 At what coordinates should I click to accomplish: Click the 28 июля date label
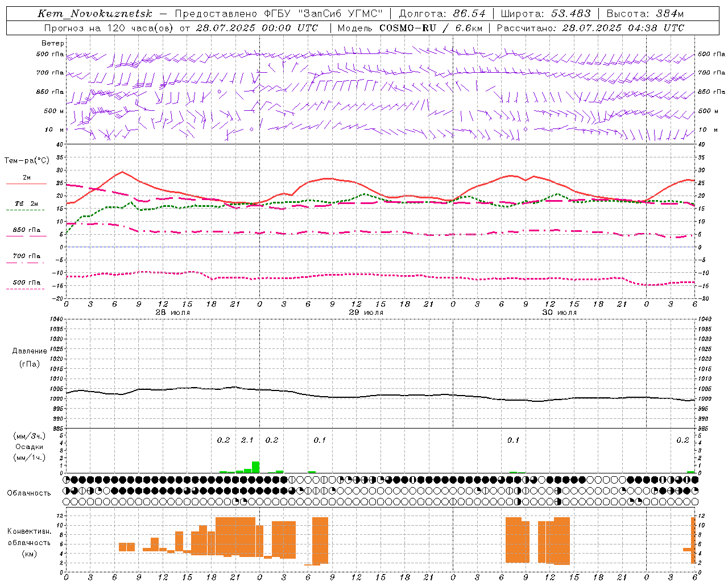pos(172,313)
